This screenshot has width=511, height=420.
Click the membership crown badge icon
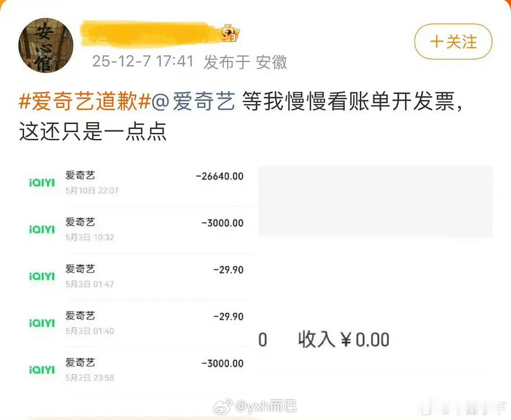(230, 34)
